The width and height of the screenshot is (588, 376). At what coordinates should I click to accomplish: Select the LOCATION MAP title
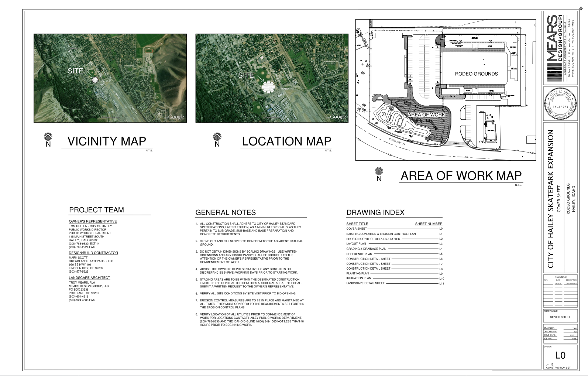(x=286, y=141)
